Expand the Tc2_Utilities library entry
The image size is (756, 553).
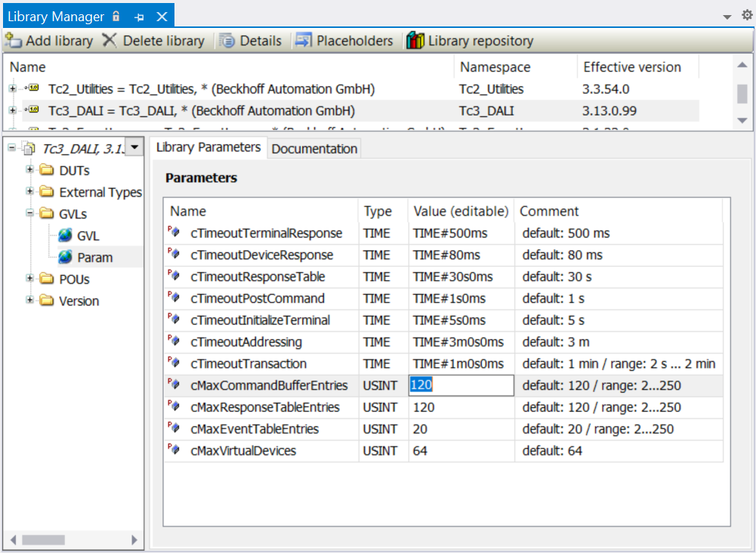pos(13,88)
